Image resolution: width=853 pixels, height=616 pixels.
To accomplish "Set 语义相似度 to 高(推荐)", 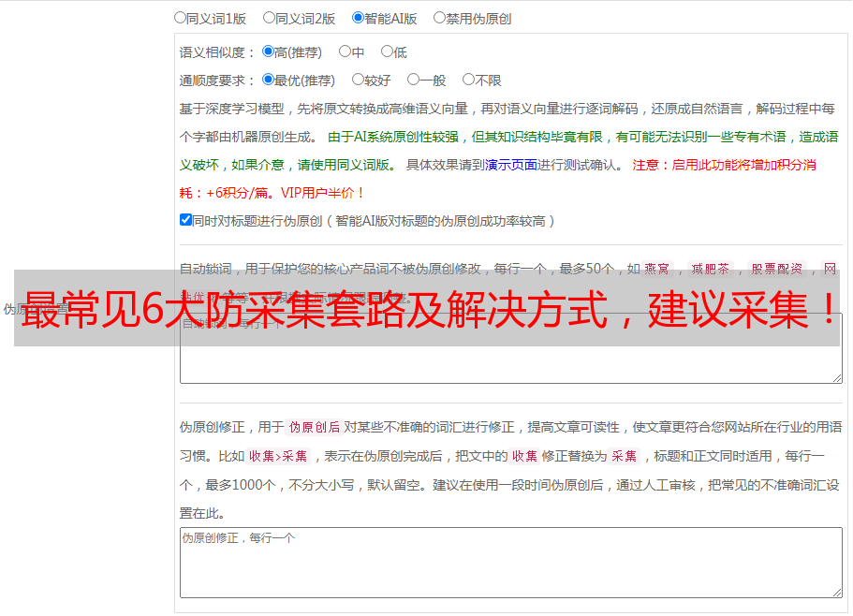I will click(x=269, y=52).
